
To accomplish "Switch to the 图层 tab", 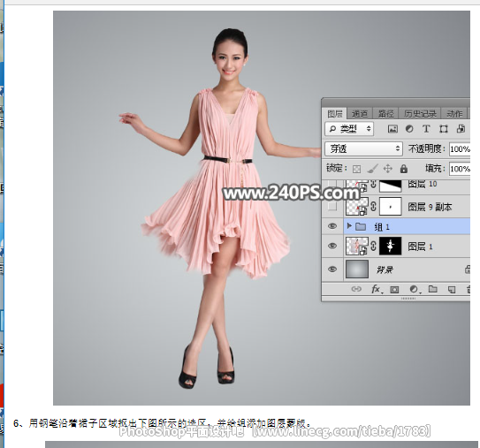I will point(335,114).
